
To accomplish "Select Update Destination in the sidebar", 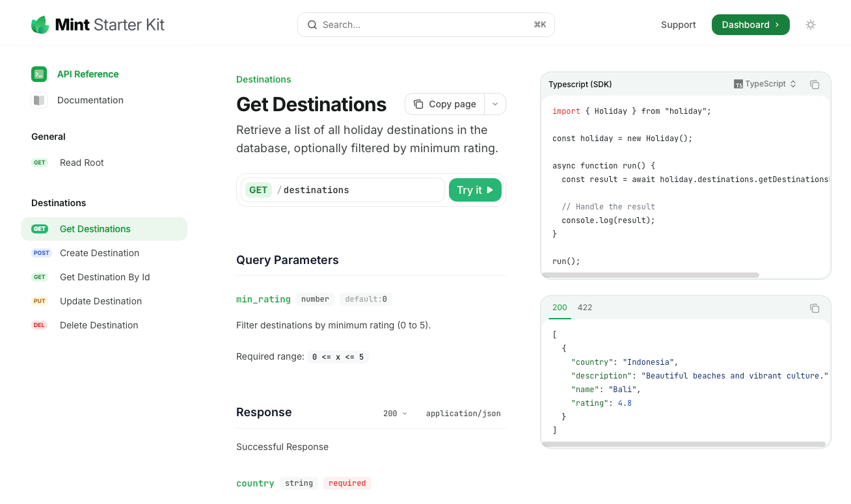I will [101, 301].
